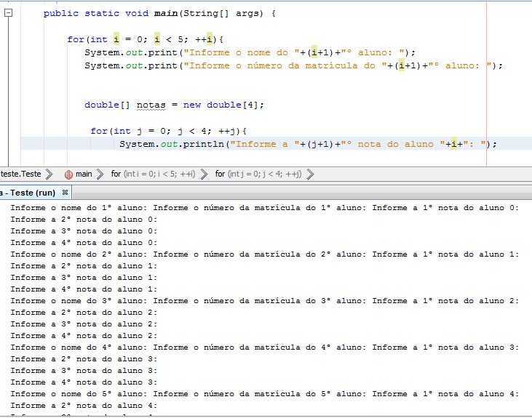Click the chevron after the for i breadcrumb
This screenshot has height=418, width=532.
click(x=205, y=174)
